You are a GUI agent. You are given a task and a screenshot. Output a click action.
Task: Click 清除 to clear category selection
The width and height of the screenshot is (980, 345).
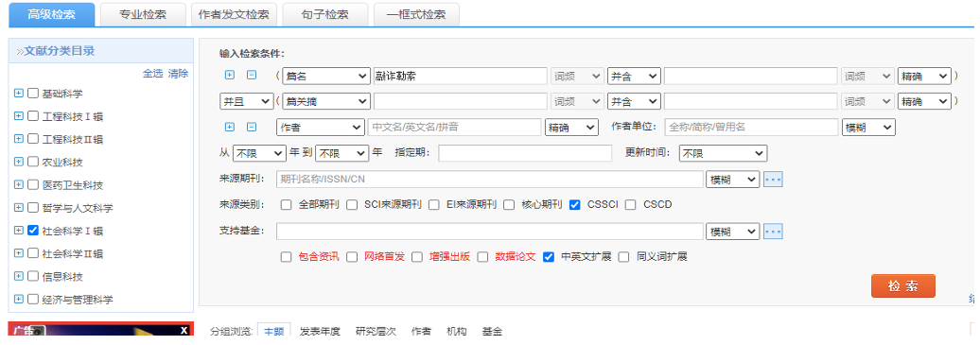coord(178,73)
